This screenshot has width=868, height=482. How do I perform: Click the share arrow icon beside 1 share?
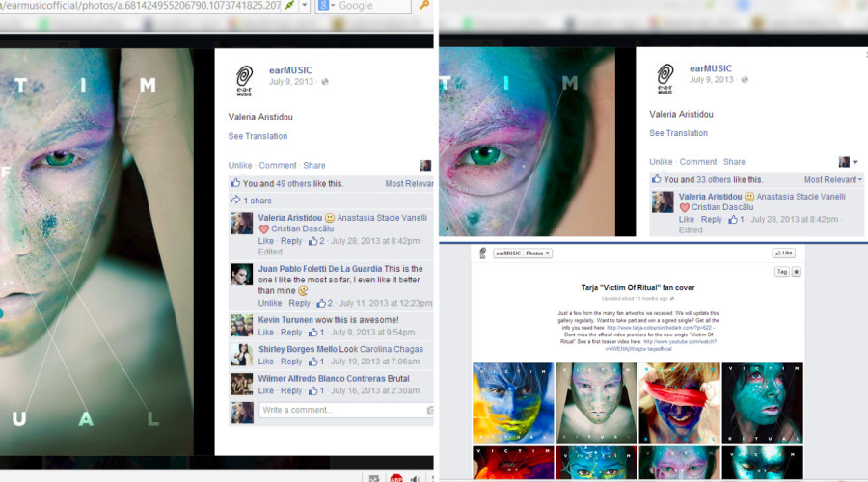point(236,200)
